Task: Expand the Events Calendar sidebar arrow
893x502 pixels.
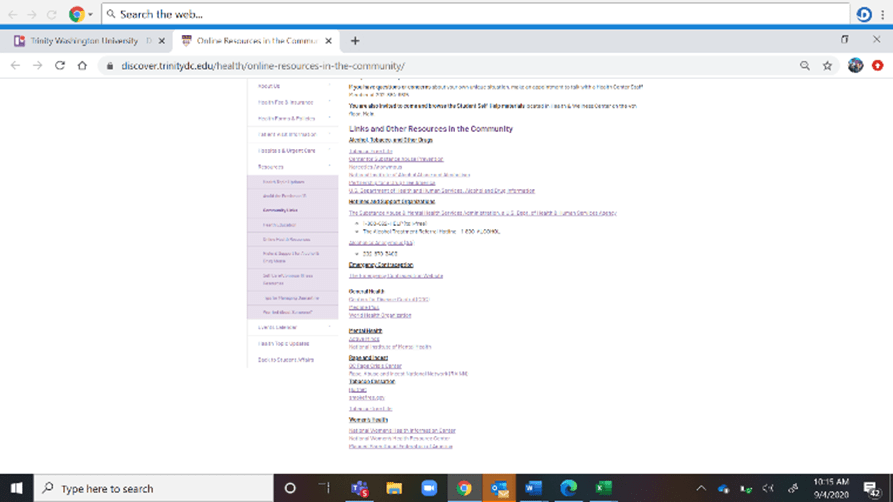Action: pyautogui.click(x=330, y=327)
